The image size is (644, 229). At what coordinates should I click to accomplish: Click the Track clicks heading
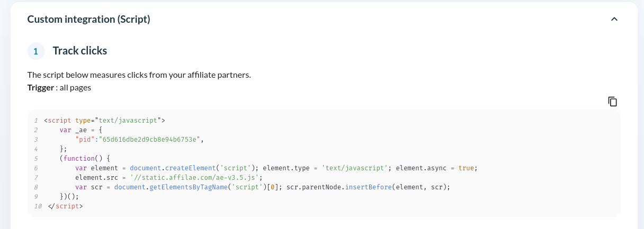80,51
